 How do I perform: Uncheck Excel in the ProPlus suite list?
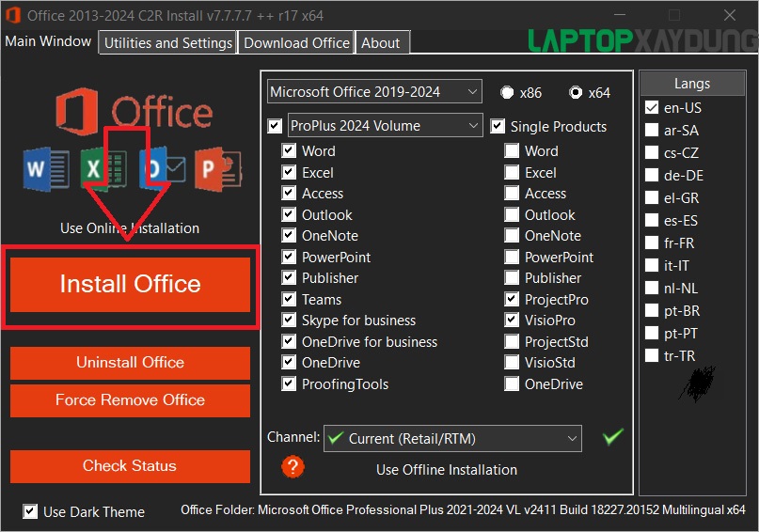(289, 172)
